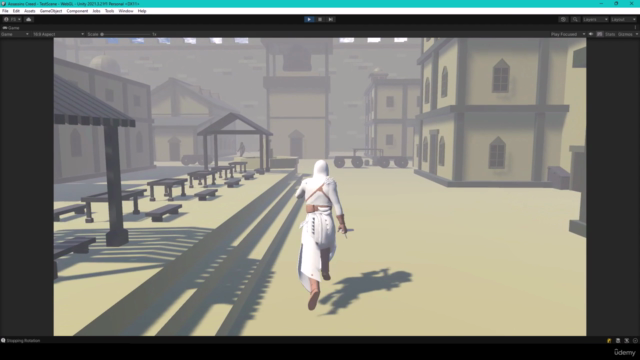This screenshot has height=360, width=640.
Task: Click the yellow status bar icon
Action: point(609,340)
